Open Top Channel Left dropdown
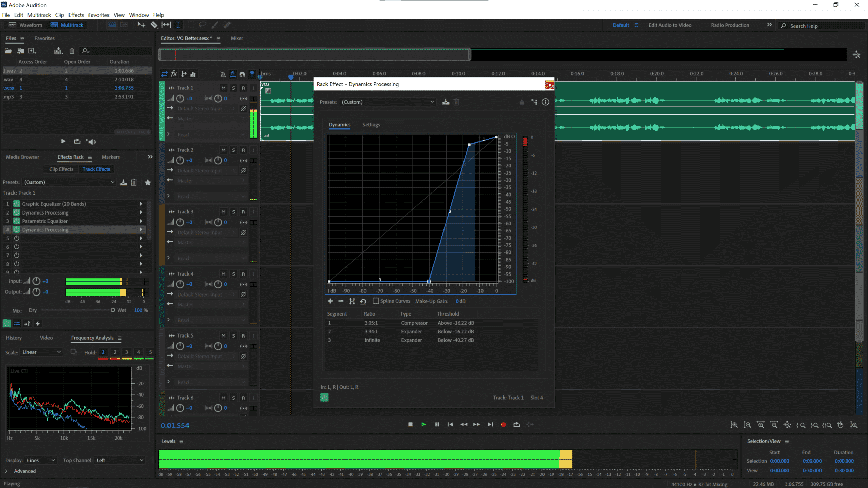This screenshot has height=488, width=868. click(120, 460)
